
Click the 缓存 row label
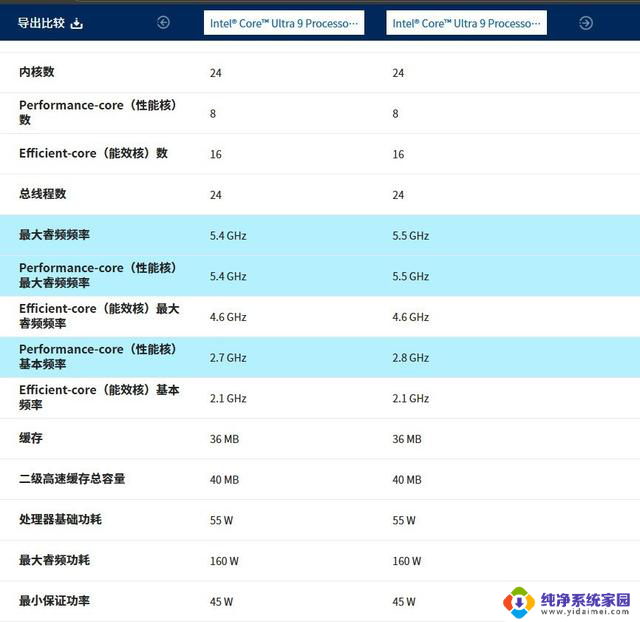click(x=31, y=438)
